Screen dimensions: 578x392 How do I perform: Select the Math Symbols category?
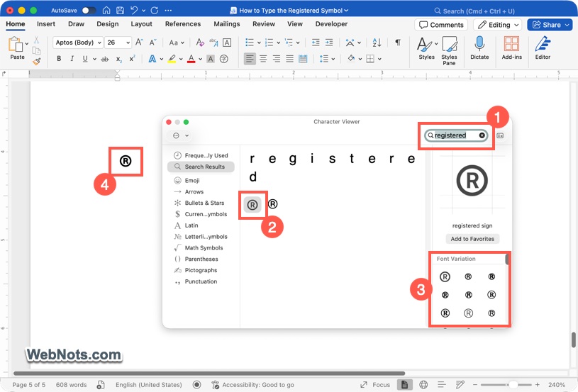click(204, 247)
